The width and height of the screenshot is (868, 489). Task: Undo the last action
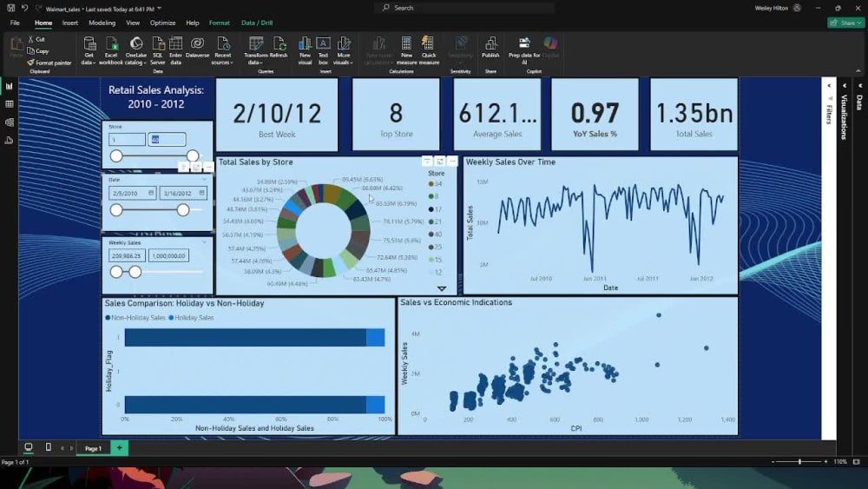[x=24, y=8]
